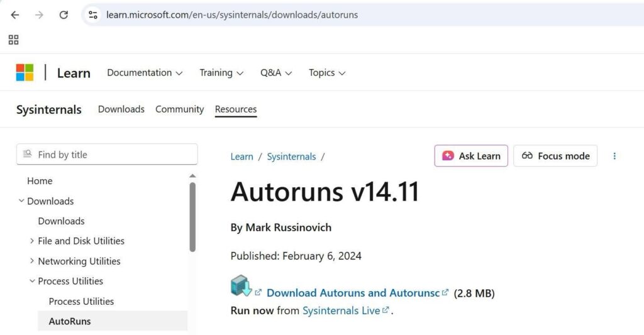Click the three-dot more actions icon
The height and width of the screenshot is (335, 644).
click(x=614, y=156)
